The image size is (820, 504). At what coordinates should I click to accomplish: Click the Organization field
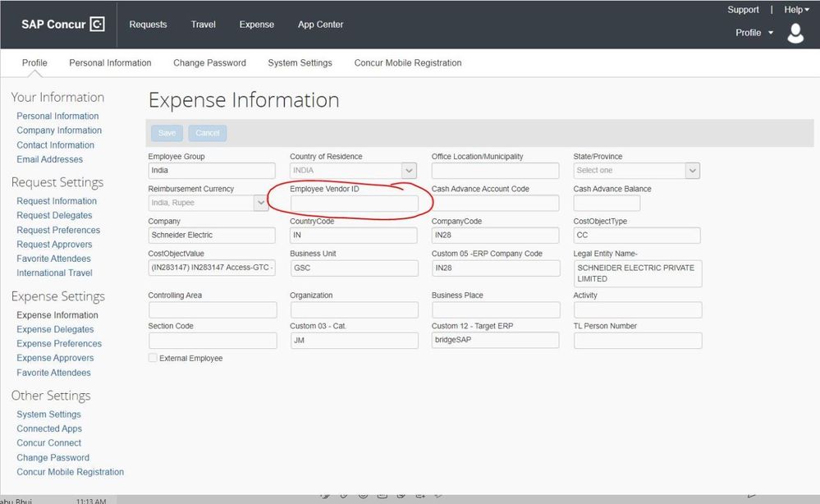354,310
